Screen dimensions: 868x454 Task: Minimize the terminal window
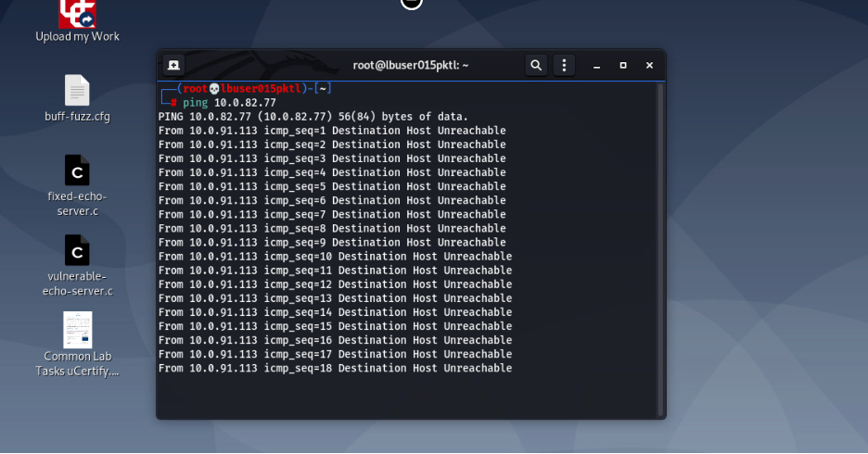point(597,65)
